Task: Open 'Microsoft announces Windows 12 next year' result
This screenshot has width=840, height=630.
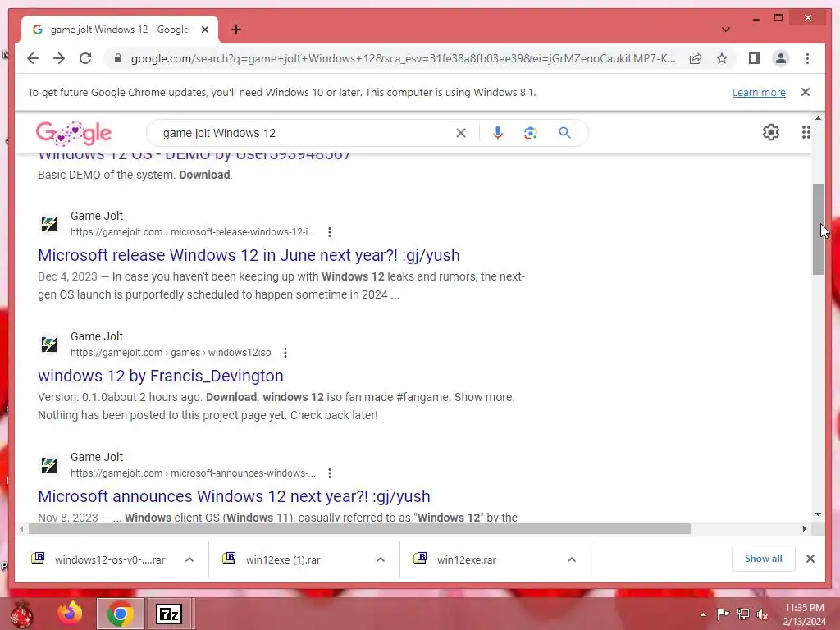Action: click(x=234, y=496)
